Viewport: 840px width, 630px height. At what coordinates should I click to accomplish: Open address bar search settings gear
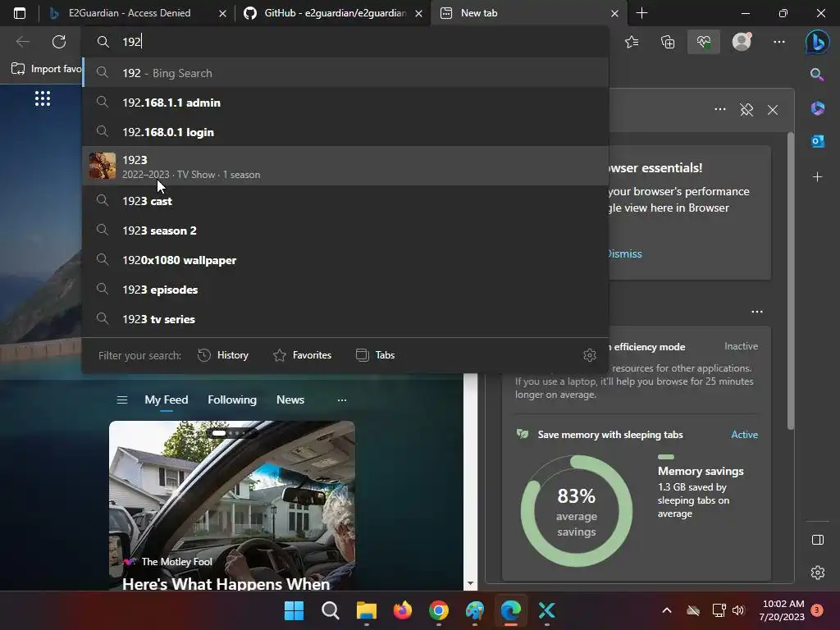[x=590, y=355]
